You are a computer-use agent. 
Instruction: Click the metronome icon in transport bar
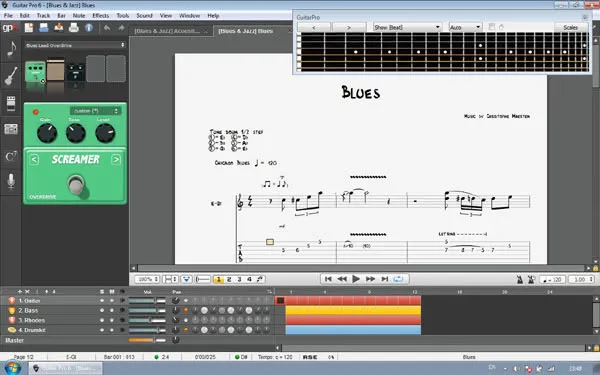tap(520, 280)
